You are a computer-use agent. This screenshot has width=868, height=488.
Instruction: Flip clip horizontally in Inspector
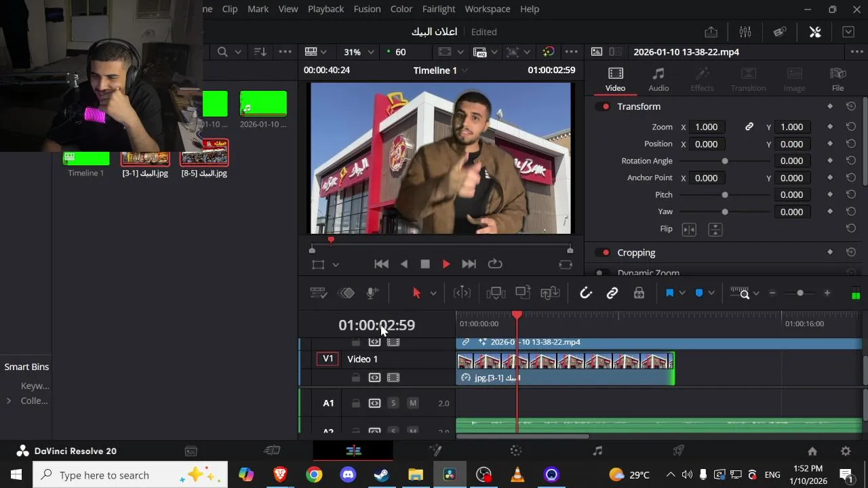point(689,230)
